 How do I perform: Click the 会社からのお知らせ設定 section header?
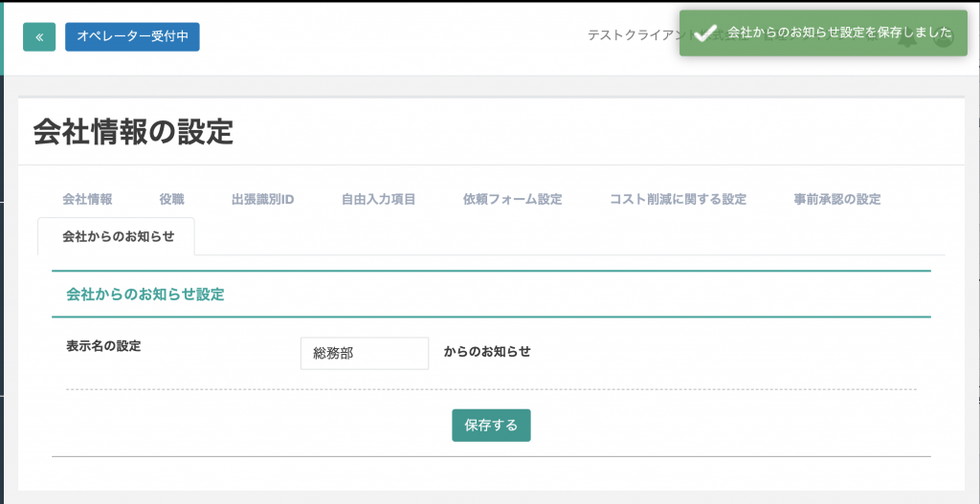click(x=145, y=295)
